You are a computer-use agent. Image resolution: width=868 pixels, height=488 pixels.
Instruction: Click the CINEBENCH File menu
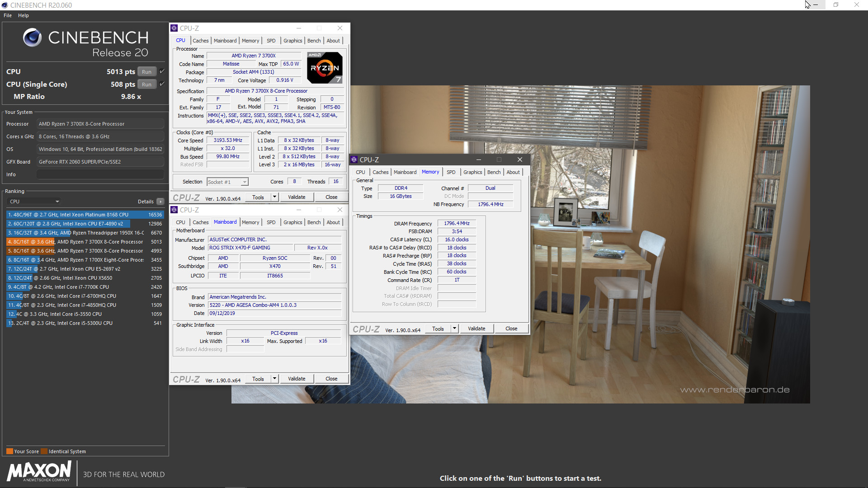(7, 15)
